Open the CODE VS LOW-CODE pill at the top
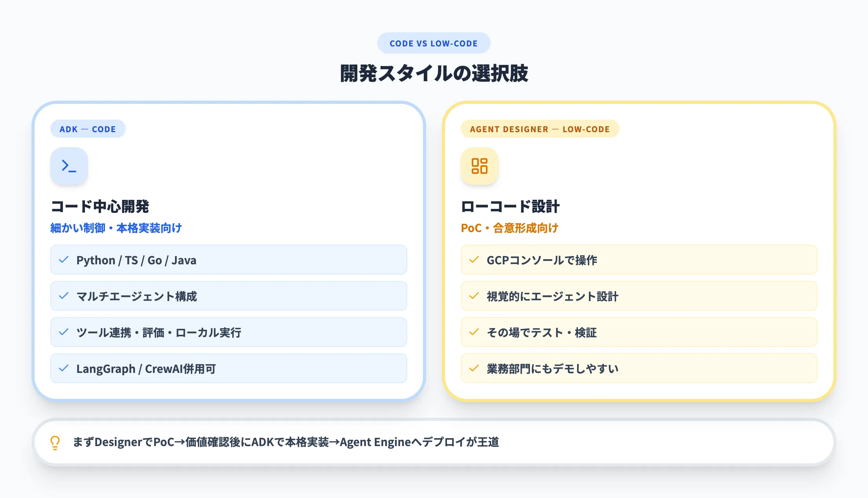The width and height of the screenshot is (868, 498). [434, 43]
